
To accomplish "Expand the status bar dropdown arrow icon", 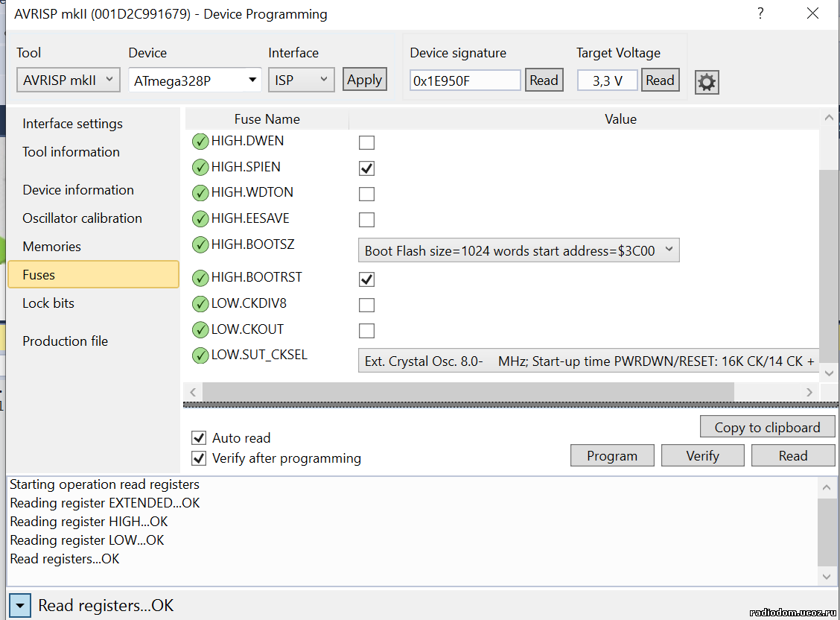I will (20, 606).
